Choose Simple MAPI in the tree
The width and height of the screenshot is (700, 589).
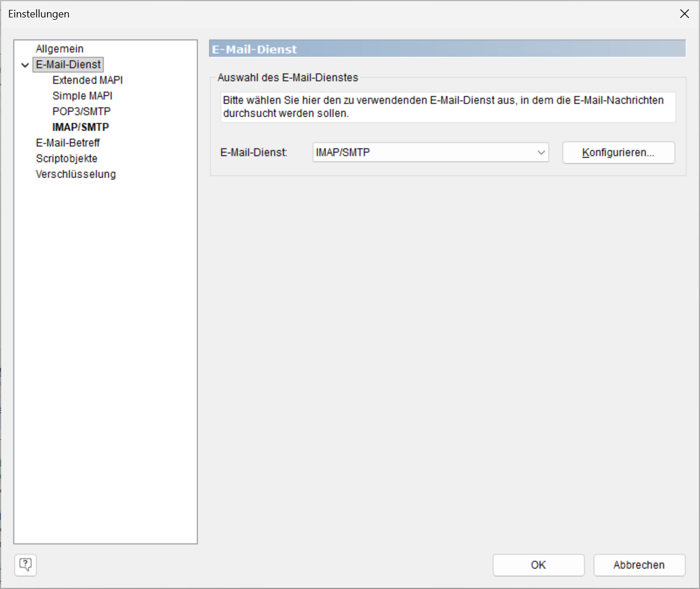click(82, 96)
